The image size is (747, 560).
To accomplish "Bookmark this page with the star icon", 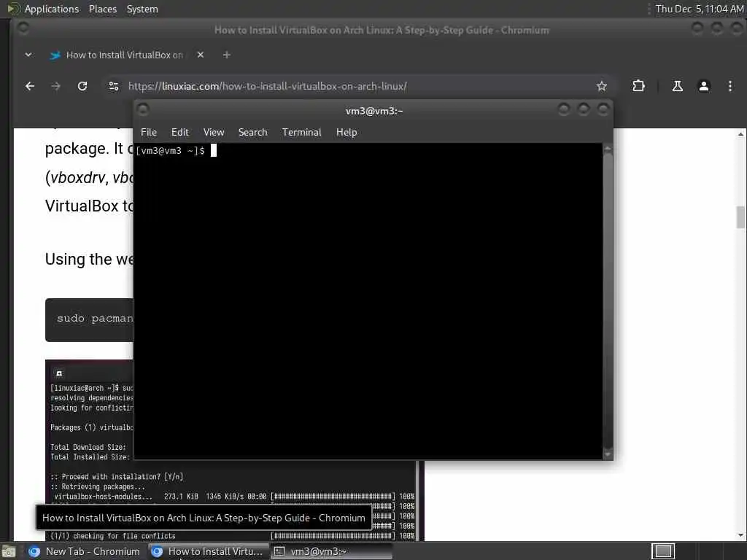I will [x=602, y=86].
